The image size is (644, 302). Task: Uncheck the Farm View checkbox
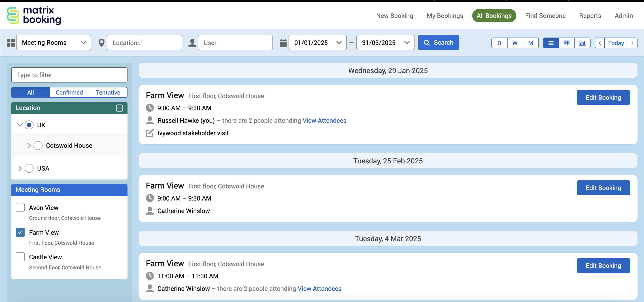point(20,232)
